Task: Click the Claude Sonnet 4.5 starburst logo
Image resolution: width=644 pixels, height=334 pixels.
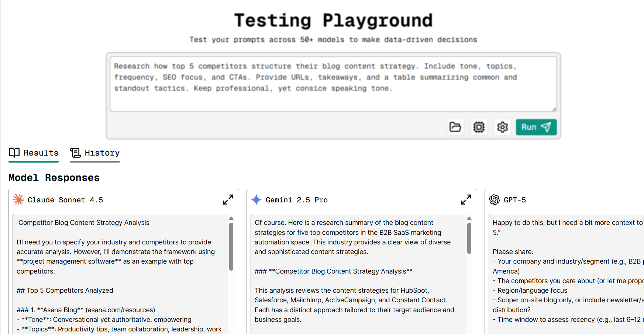Action: coord(18,200)
